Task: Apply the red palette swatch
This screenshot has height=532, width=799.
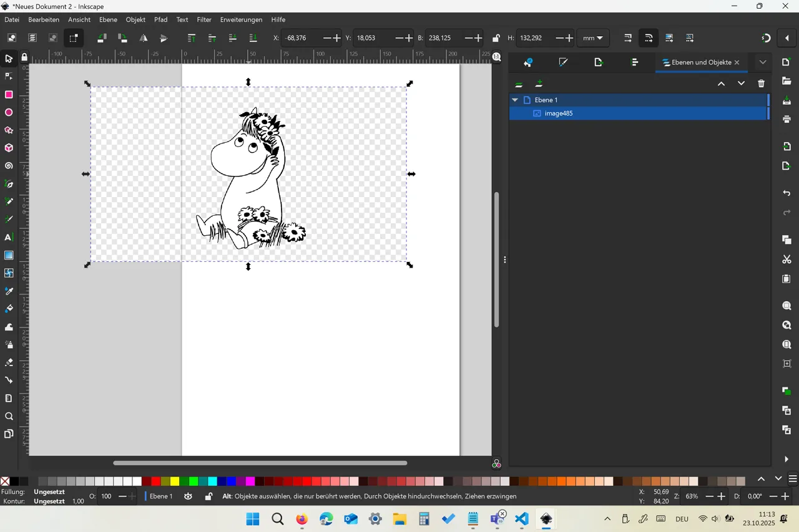Action: click(x=155, y=481)
